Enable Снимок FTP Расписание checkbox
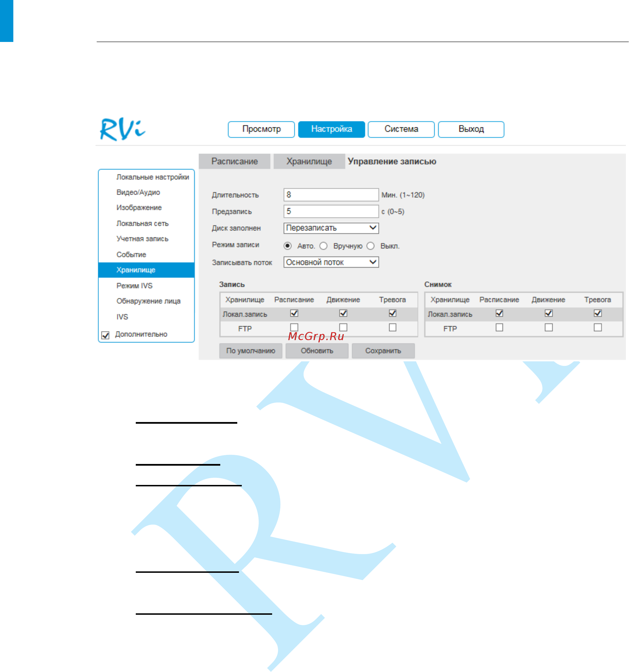The height and width of the screenshot is (672, 629). coord(499,327)
